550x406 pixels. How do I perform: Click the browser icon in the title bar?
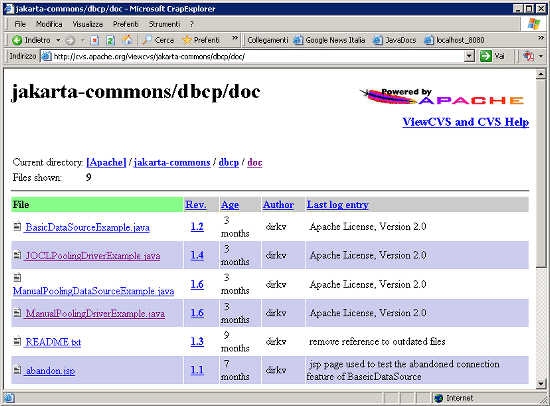(8, 9)
